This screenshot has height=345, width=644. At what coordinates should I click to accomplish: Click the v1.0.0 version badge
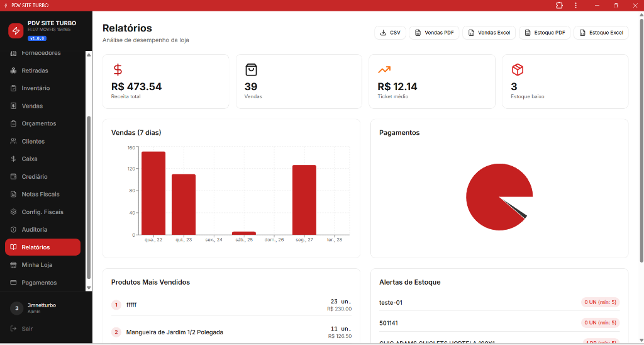[37, 38]
